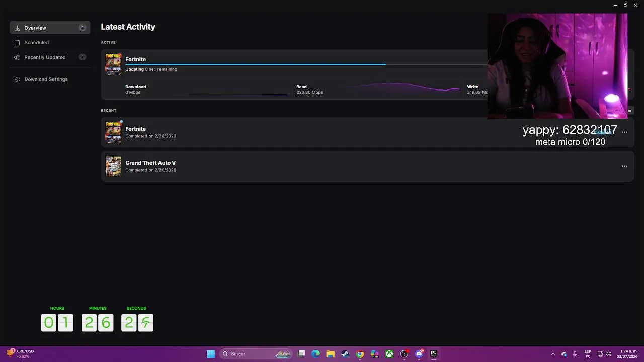Viewport: 644px width, 362px height.
Task: Open the Overview section in sidebar
Action: [50, 28]
